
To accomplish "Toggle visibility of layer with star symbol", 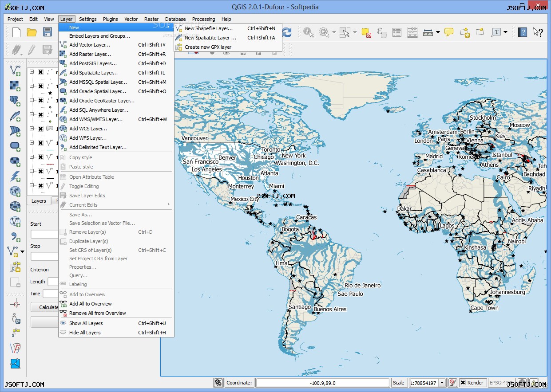I will pos(40,86).
